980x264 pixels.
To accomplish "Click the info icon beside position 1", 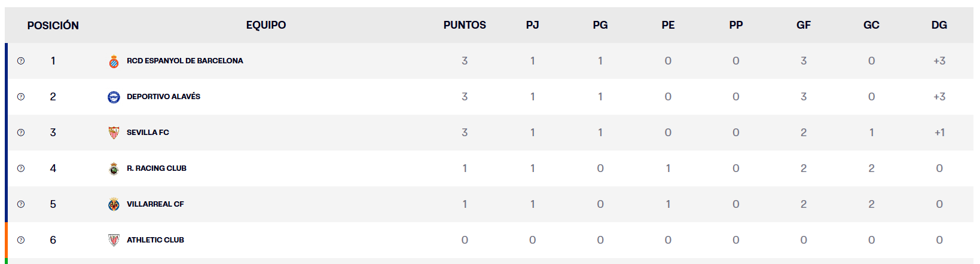I will [21, 61].
